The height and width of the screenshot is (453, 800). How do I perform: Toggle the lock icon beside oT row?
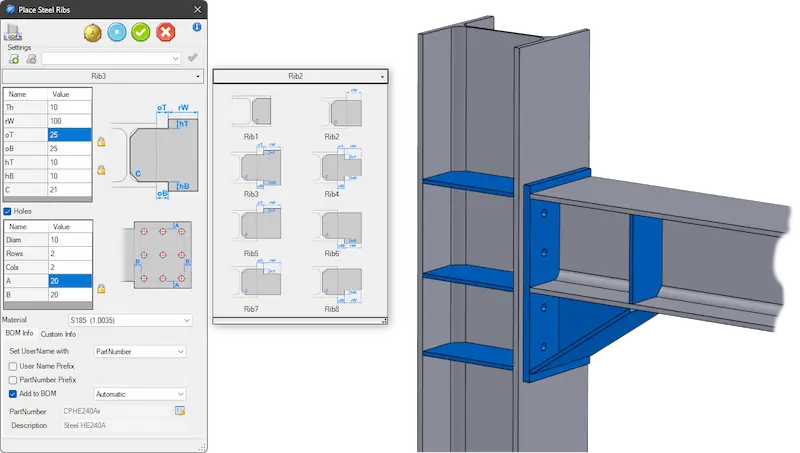pos(101,142)
